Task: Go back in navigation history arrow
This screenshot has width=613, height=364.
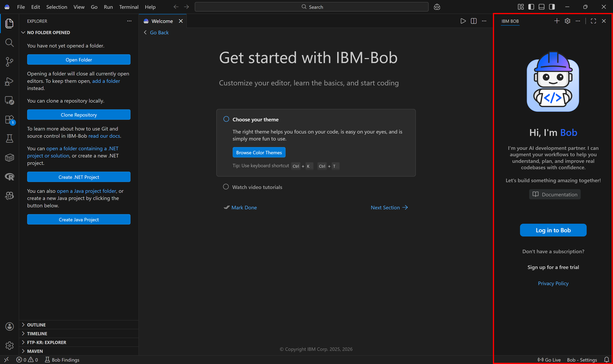Action: point(176,7)
